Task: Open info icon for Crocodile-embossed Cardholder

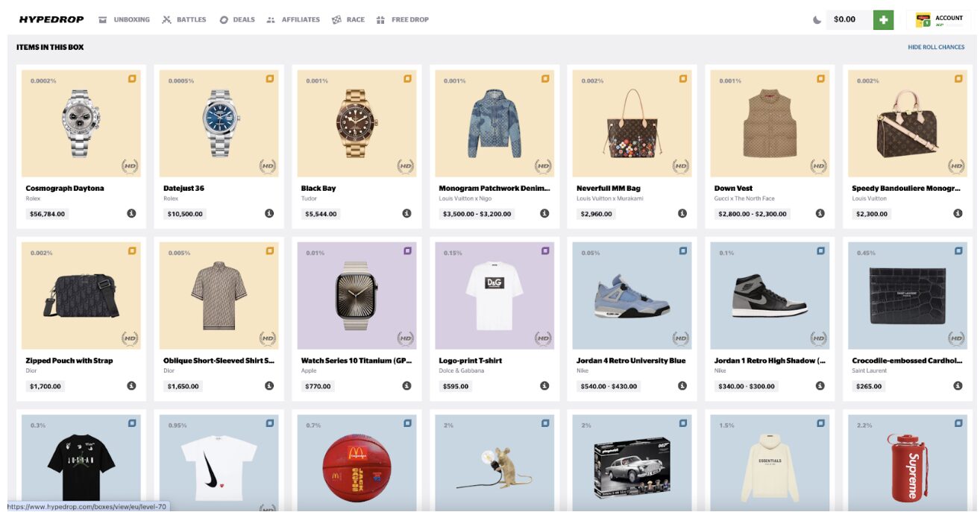Action: point(958,385)
